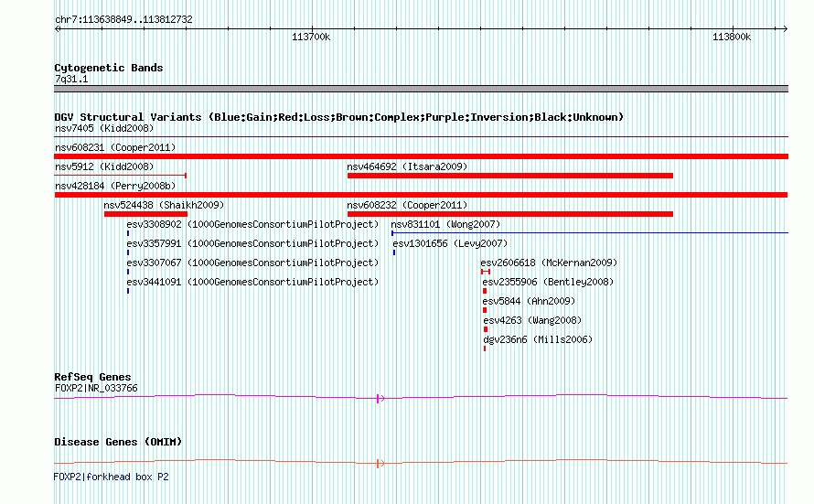The width and height of the screenshot is (814, 504).
Task: Select the nsv831101 blue gain line
Action: tap(590, 233)
